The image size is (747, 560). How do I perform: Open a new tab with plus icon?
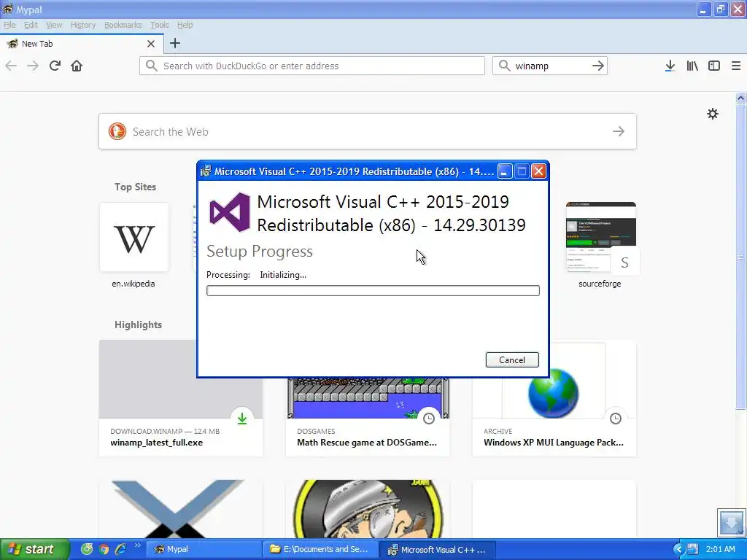(x=175, y=43)
